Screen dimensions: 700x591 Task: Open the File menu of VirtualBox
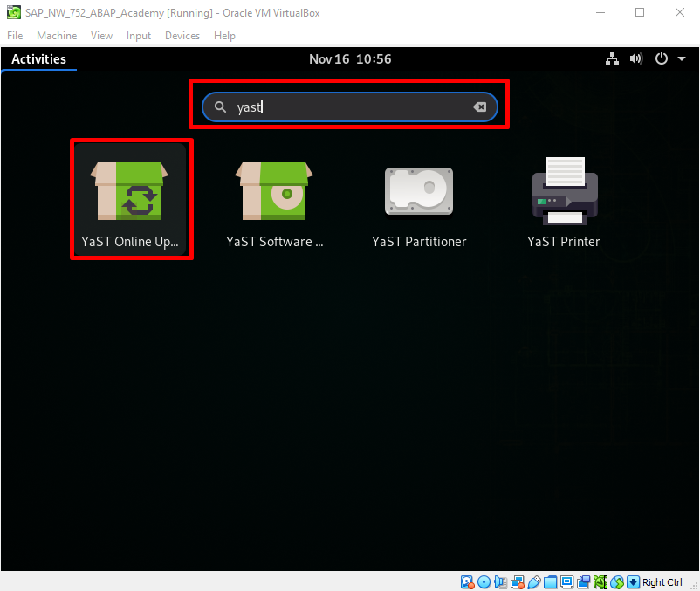pyautogui.click(x=15, y=36)
